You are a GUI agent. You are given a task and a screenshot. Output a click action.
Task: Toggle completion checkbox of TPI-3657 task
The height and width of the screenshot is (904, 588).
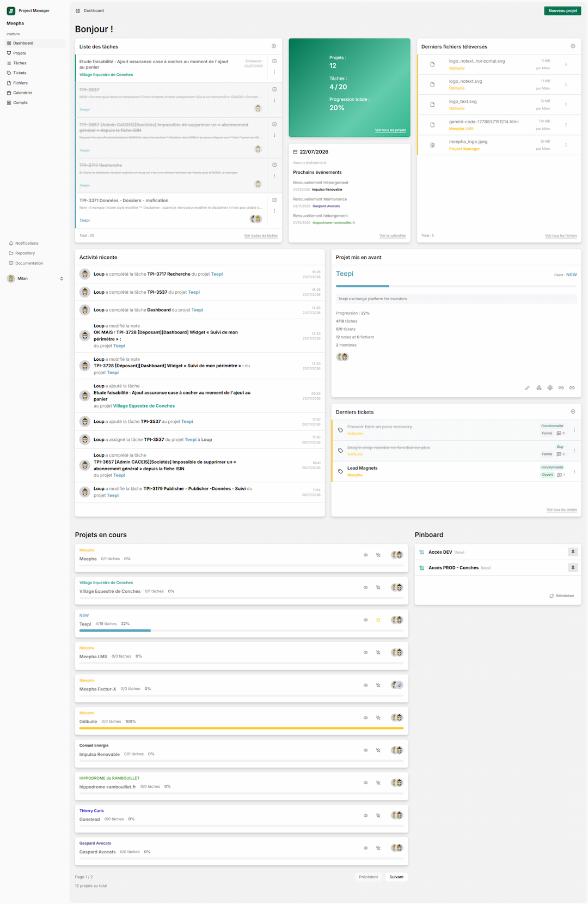(274, 124)
